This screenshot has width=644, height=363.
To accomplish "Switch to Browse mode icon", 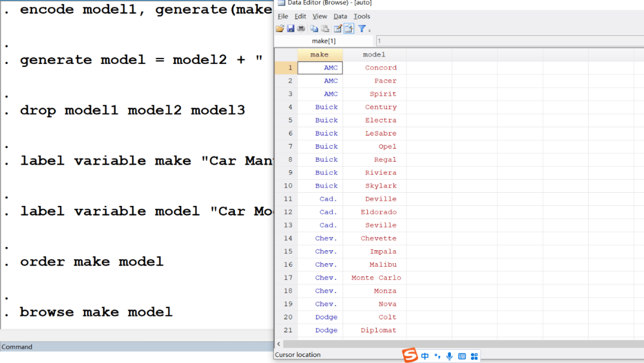I will [x=349, y=29].
